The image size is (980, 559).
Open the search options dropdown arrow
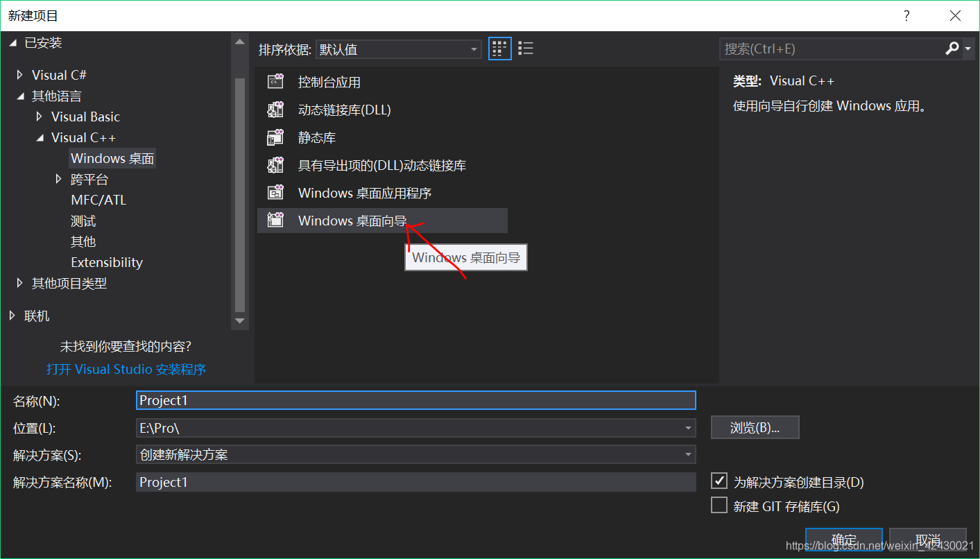click(968, 49)
